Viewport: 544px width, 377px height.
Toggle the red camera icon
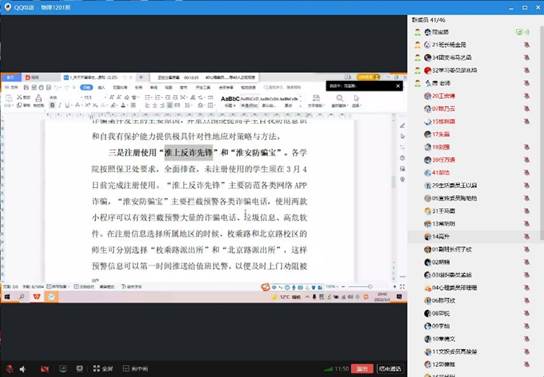click(44, 369)
